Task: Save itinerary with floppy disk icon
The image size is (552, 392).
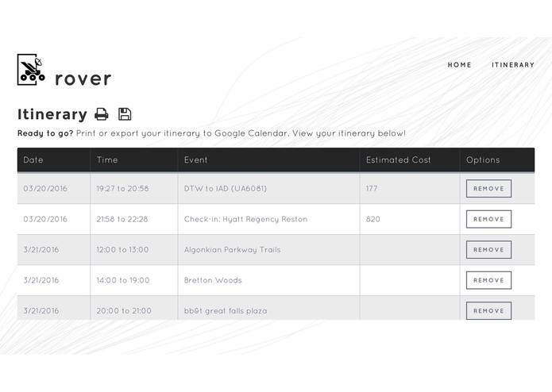Action: pyautogui.click(x=125, y=114)
